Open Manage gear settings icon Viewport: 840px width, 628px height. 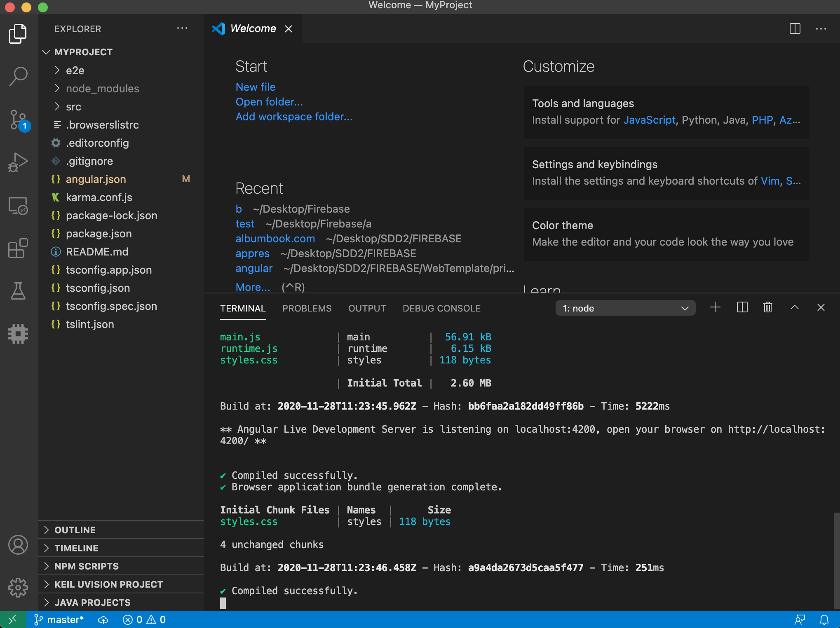click(18, 587)
